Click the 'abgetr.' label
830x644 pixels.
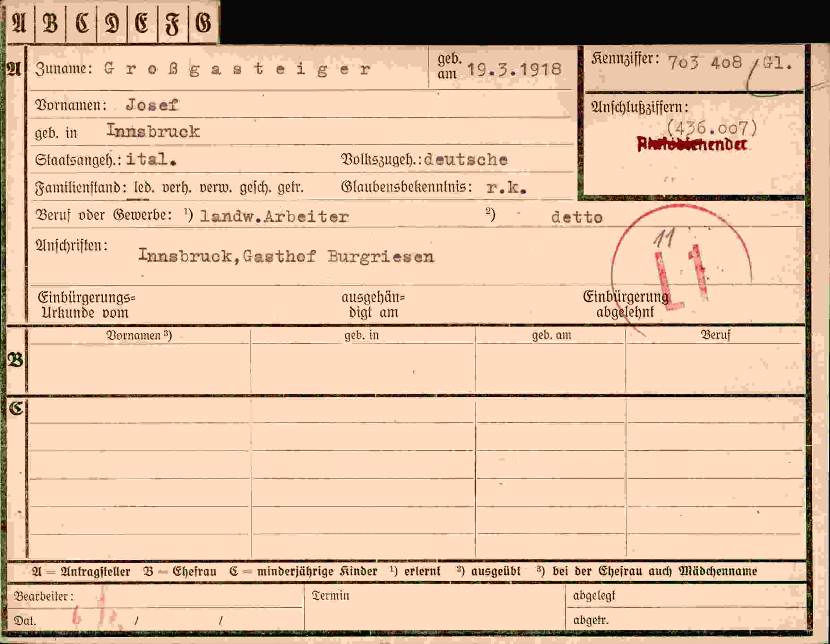(x=591, y=620)
